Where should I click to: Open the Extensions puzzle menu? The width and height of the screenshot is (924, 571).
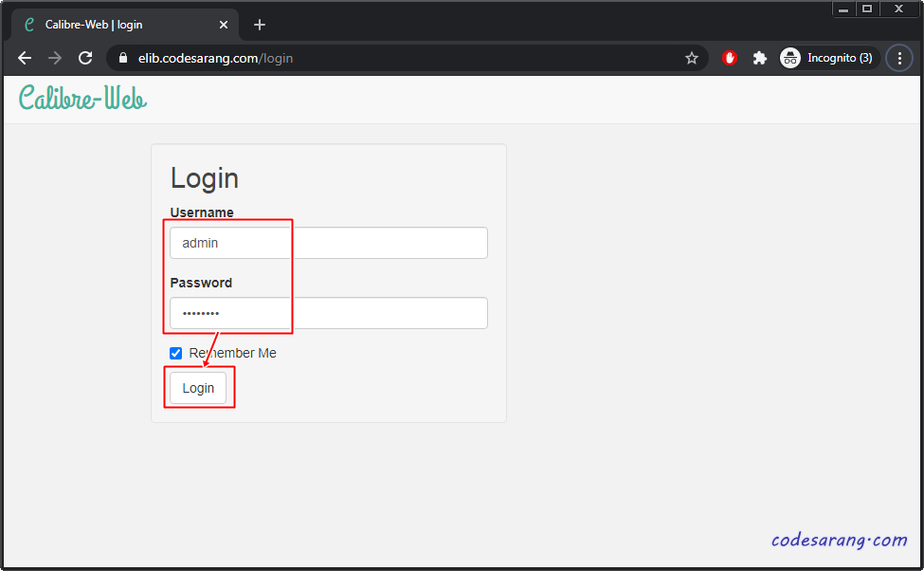pos(760,58)
